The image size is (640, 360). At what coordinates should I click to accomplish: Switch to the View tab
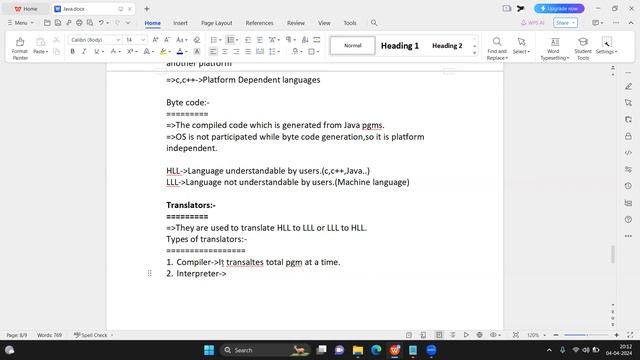pos(324,23)
